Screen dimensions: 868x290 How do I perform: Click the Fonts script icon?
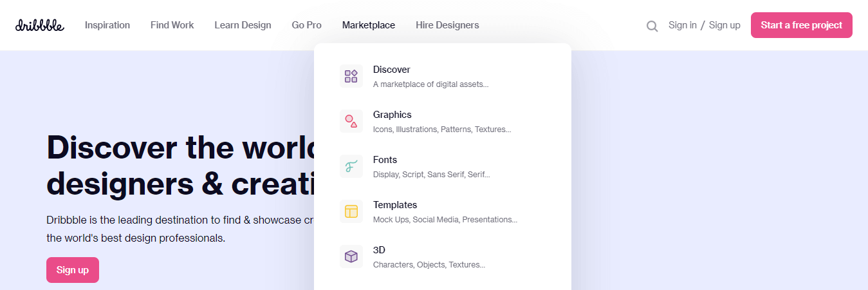(351, 166)
